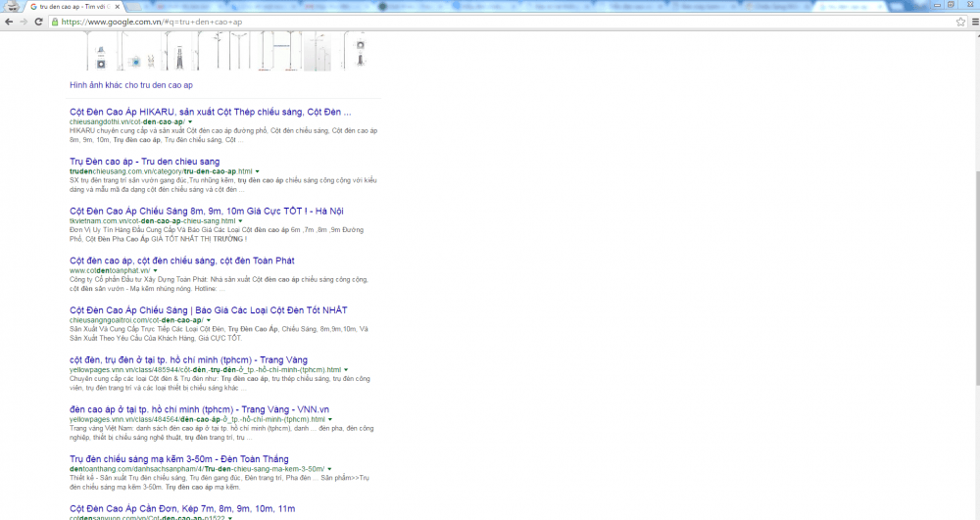Click snippet starting 'Công ty Cổ phần Đầu tư Xây Dựng'
Image resolution: width=980 pixels, height=520 pixels.
point(219,284)
